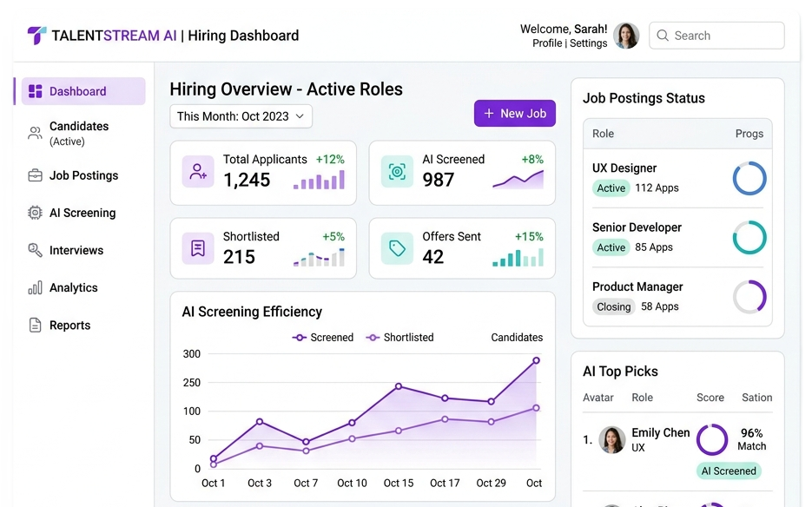
Task: Click the Emily Chen candidate name
Action: tap(660, 433)
